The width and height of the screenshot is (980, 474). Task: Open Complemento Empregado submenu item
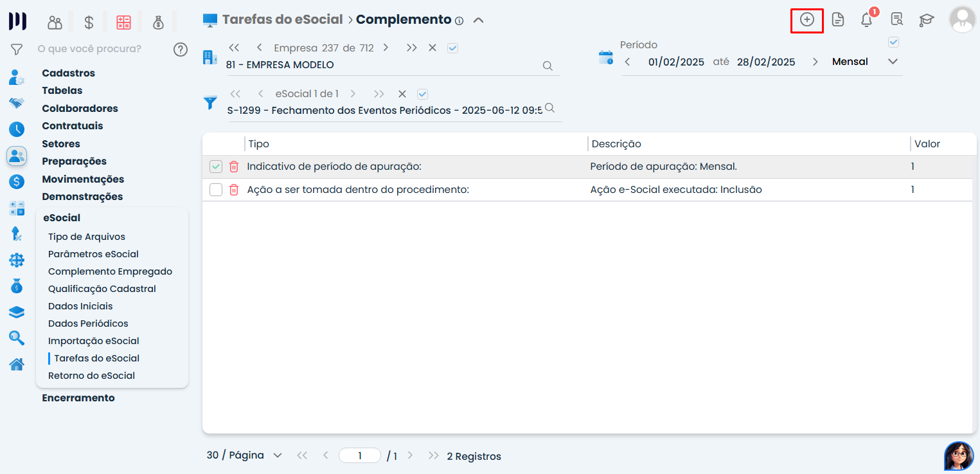[110, 271]
